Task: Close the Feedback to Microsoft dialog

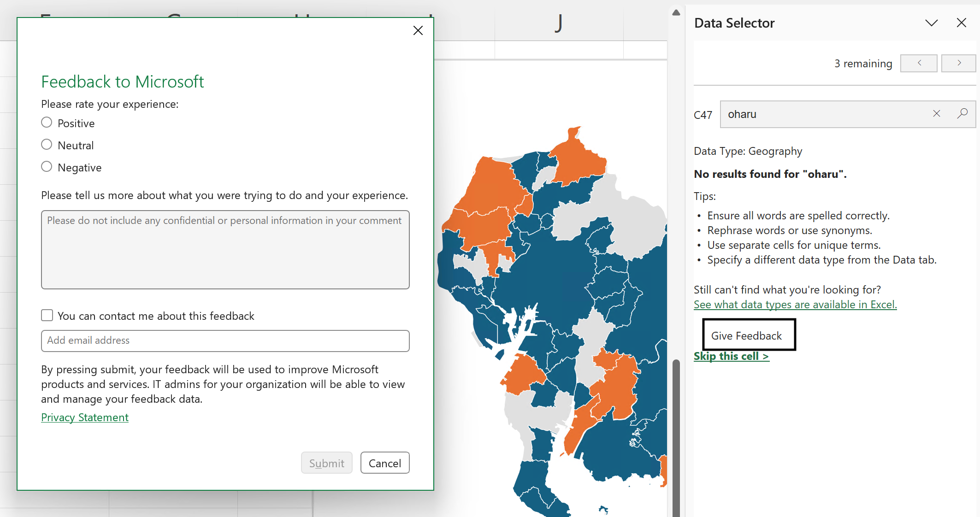Action: point(418,30)
